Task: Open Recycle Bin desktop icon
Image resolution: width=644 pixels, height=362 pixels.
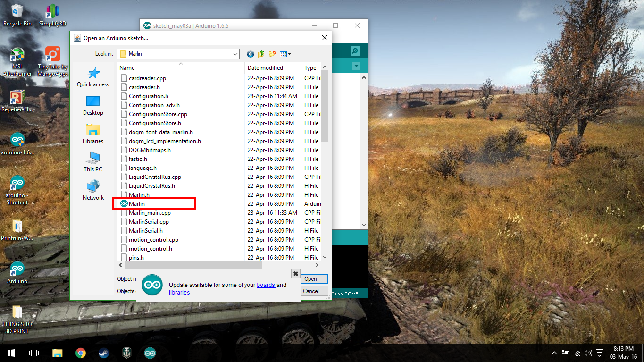Action: 17,15
